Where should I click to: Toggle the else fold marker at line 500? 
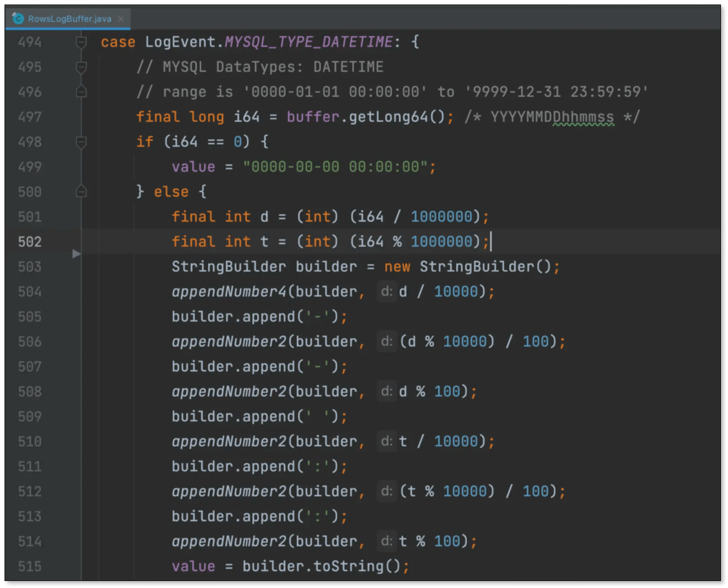pos(81,192)
